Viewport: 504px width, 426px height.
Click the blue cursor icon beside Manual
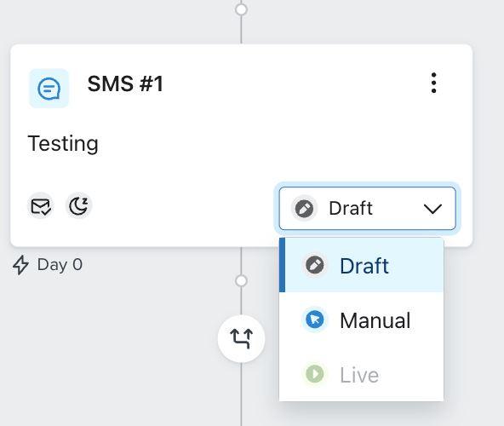[315, 319]
